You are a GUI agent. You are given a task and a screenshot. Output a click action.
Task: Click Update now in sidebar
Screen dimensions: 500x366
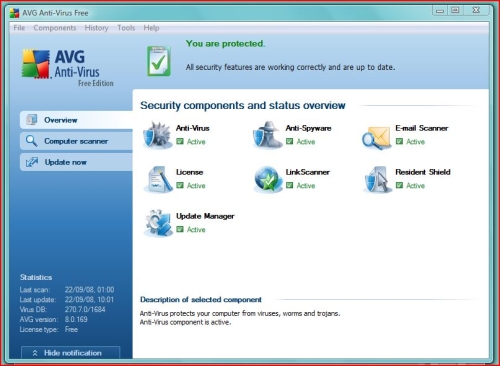coord(76,162)
